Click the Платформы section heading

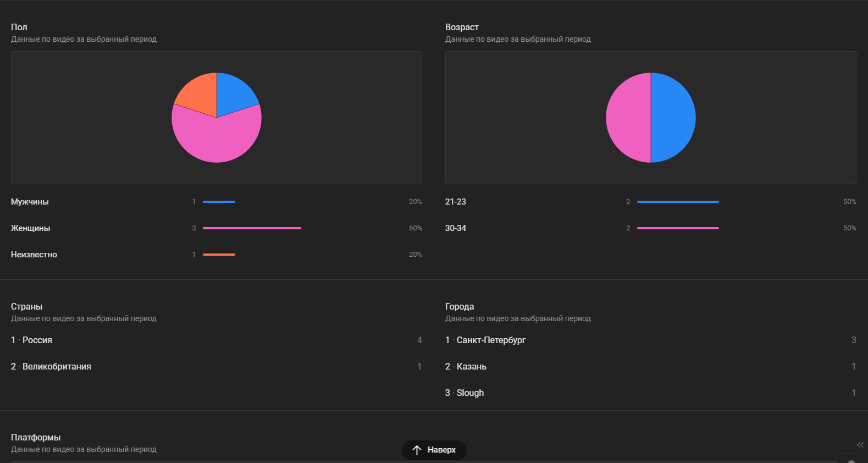[x=36, y=437]
